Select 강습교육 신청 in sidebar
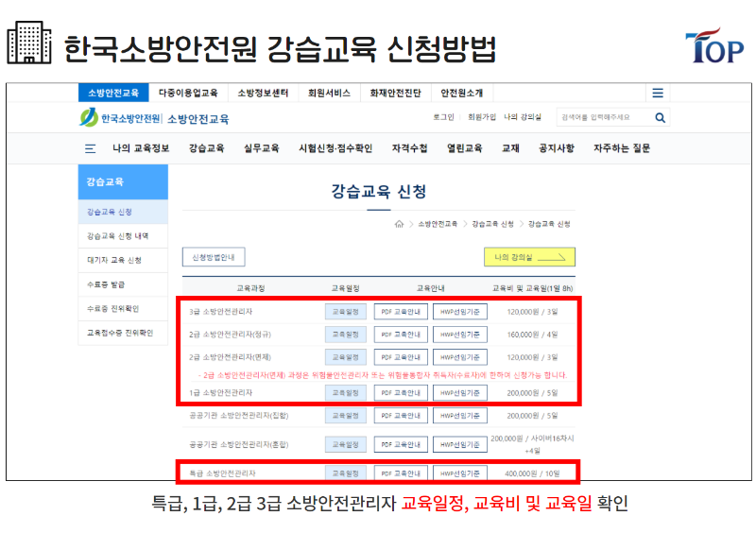The height and width of the screenshot is (533, 756). [x=123, y=212]
